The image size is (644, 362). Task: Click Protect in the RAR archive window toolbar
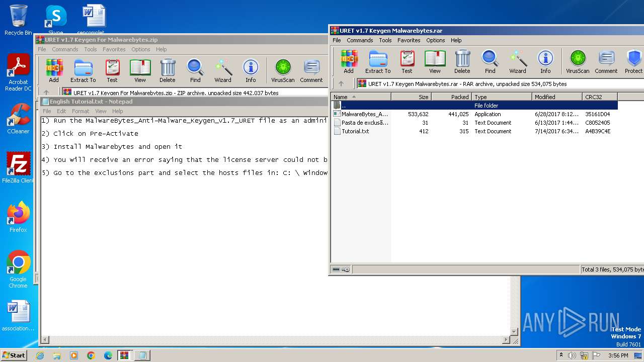pyautogui.click(x=633, y=62)
